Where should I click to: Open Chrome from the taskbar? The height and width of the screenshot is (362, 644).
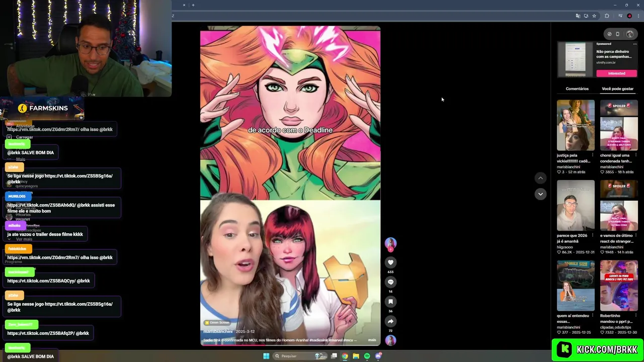pyautogui.click(x=345, y=356)
